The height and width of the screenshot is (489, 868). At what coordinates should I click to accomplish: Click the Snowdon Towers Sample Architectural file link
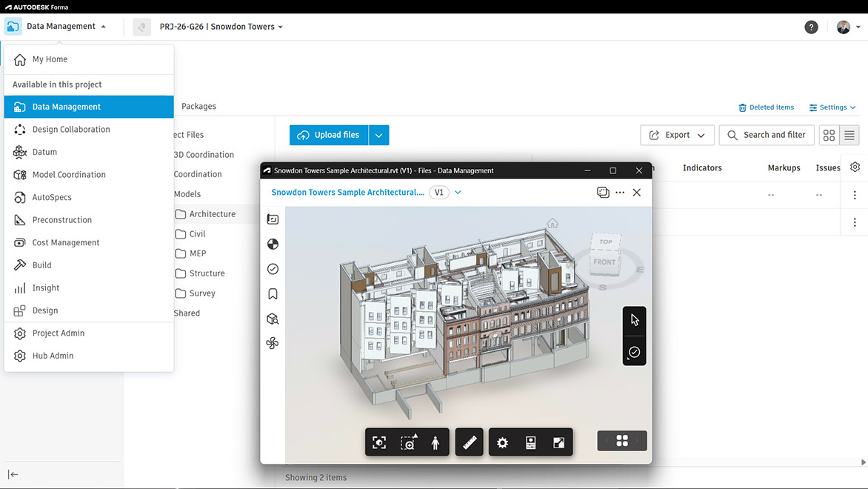(x=347, y=192)
